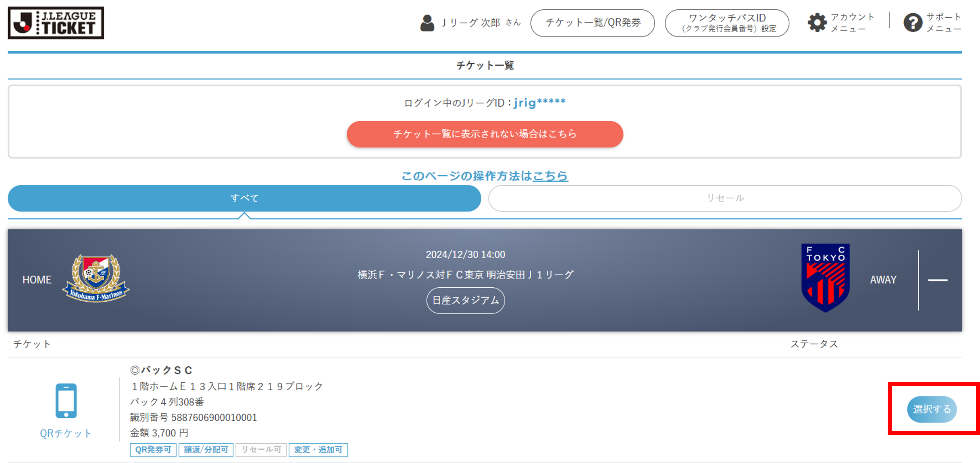The width and height of the screenshot is (980, 463).
Task: Click アカウントメニュー text
Action: (x=852, y=23)
